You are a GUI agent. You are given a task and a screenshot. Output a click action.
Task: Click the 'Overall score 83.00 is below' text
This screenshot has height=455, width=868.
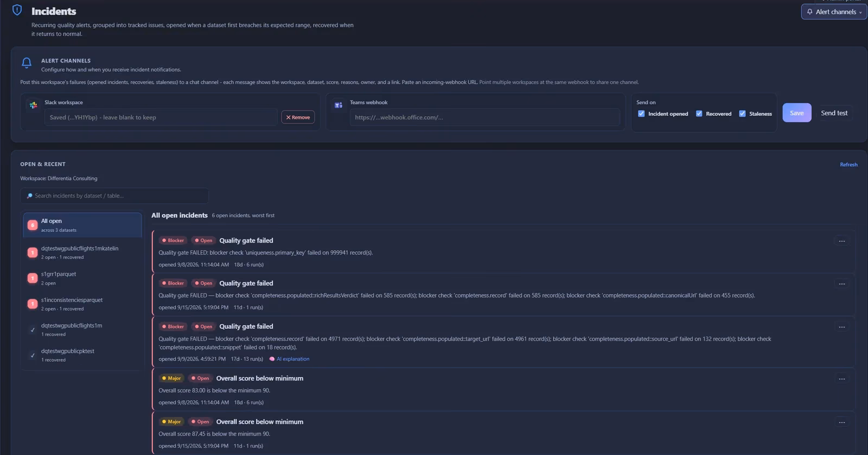coord(214,390)
